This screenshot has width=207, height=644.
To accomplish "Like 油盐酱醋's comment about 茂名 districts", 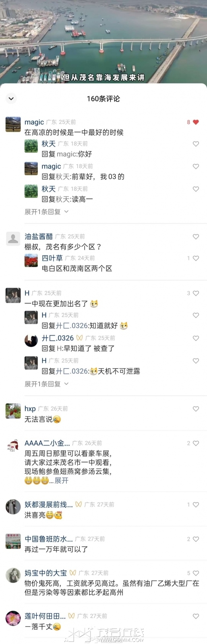I will point(196,237).
